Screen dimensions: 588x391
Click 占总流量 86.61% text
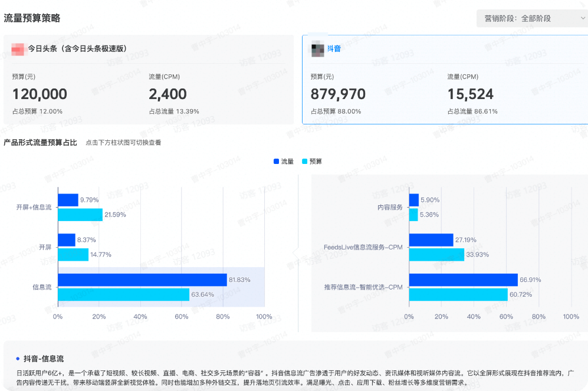click(x=472, y=111)
